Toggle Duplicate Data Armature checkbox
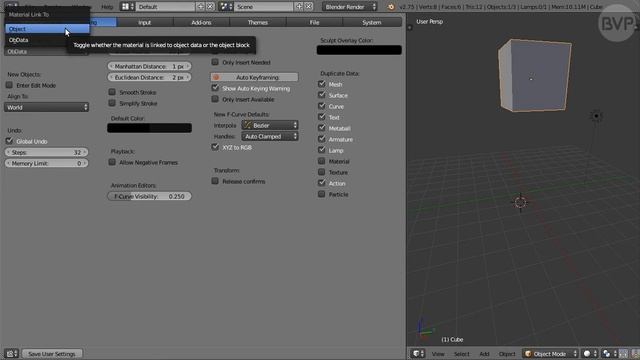The height and width of the screenshot is (360, 640). coord(322,139)
